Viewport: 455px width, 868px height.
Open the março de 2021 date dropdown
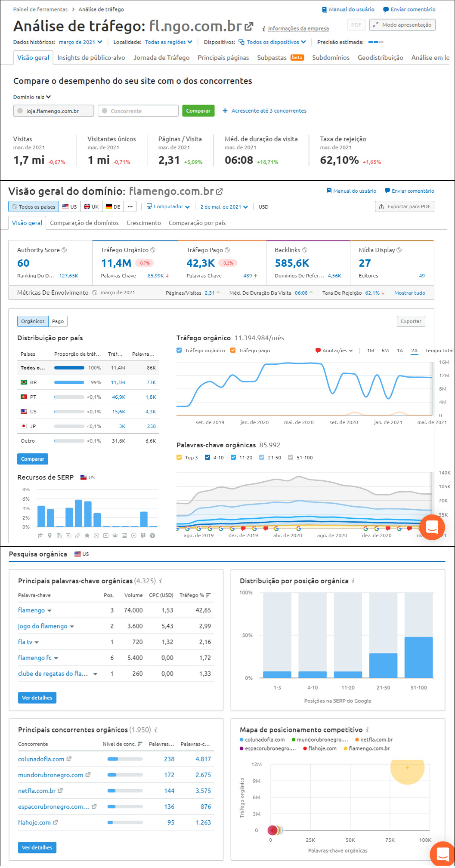[x=80, y=42]
